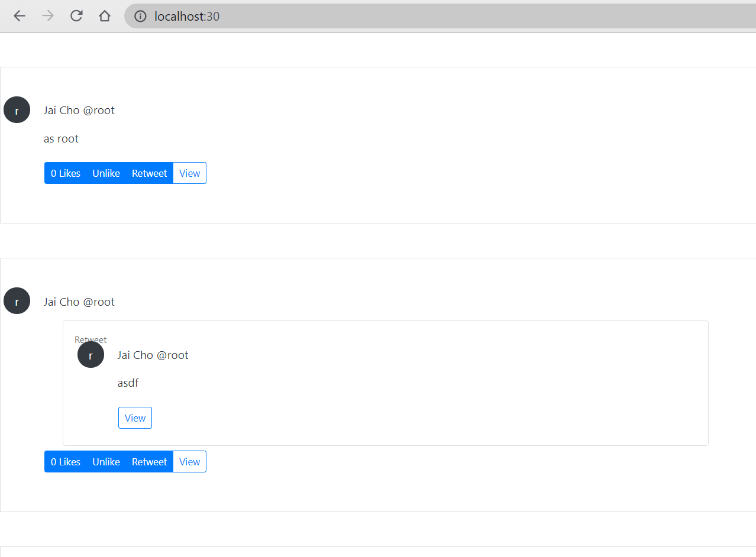The height and width of the screenshot is (557, 756).
Task: Click 'Jai Cho @root' heading of the retweet post
Action: point(79,302)
